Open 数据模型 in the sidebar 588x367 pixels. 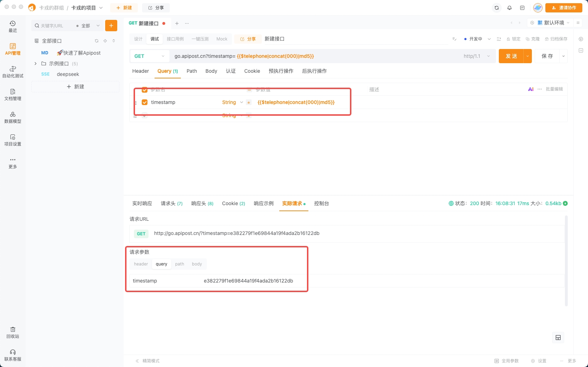[x=13, y=117]
